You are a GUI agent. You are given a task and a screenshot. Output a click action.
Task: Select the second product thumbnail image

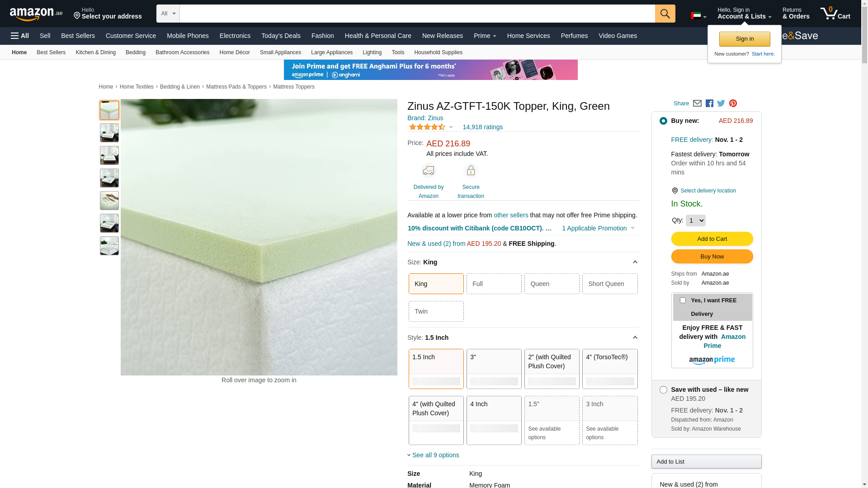click(x=109, y=133)
